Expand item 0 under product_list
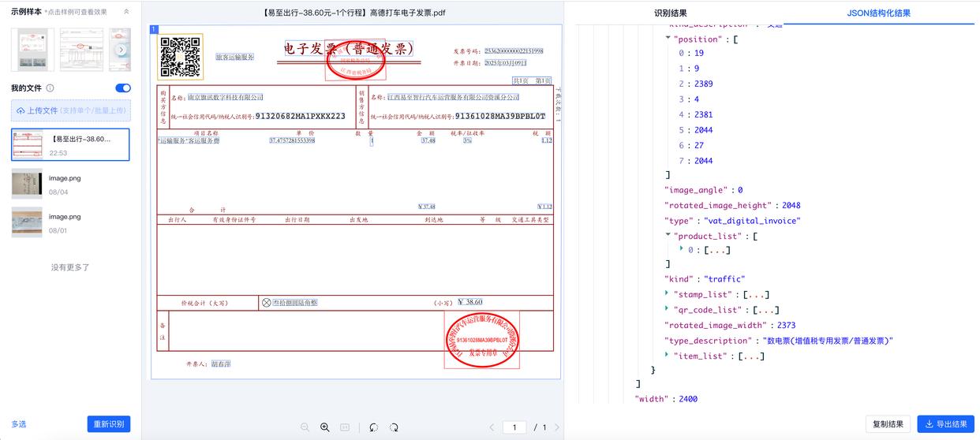This screenshot has height=440, width=980. (x=681, y=249)
